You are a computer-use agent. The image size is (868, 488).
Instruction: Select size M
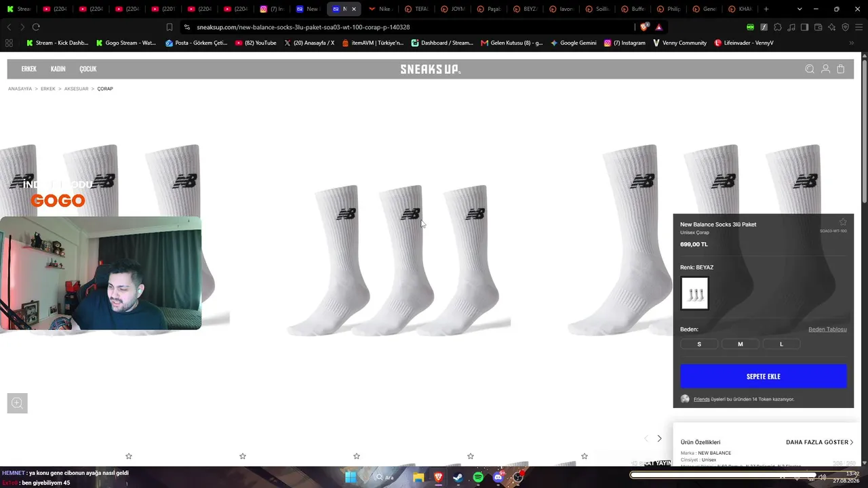741,344
